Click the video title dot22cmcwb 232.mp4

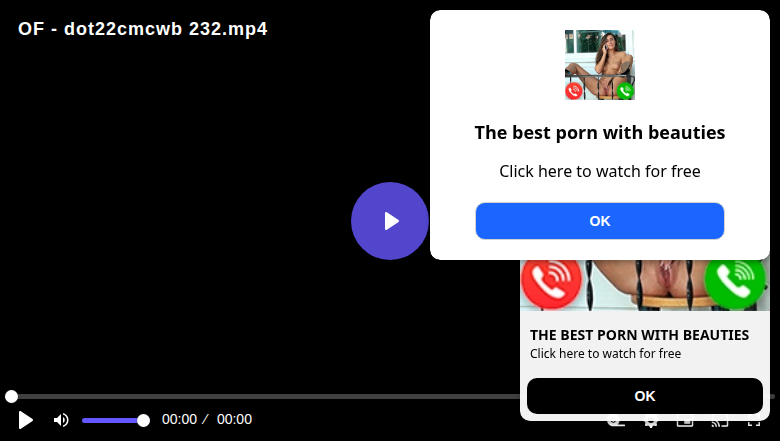click(143, 29)
